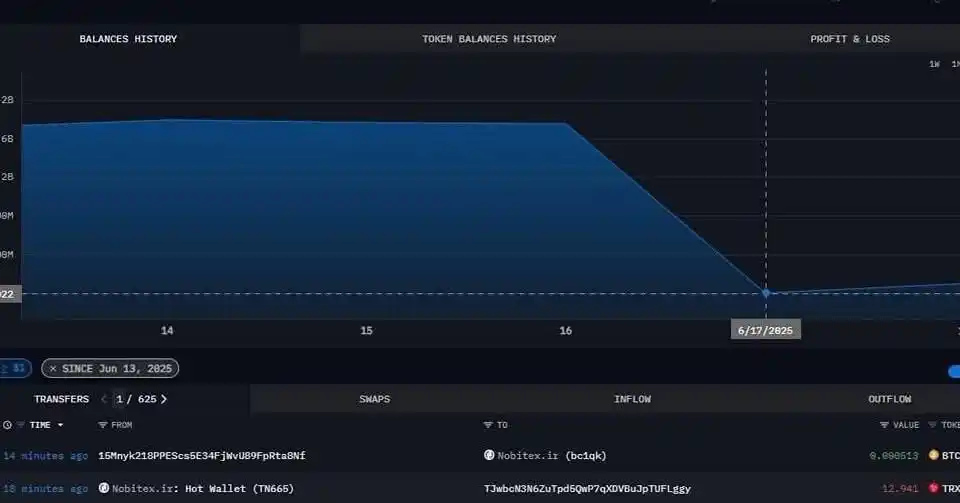The width and height of the screenshot is (960, 503).
Task: Click the clock icon beside the TIME column header
Action: (x=7, y=425)
